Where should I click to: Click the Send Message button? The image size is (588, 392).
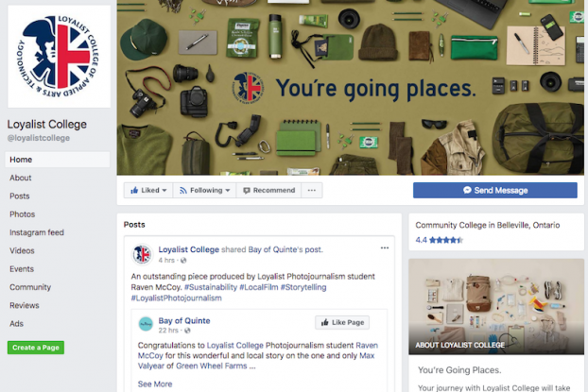pyautogui.click(x=495, y=191)
